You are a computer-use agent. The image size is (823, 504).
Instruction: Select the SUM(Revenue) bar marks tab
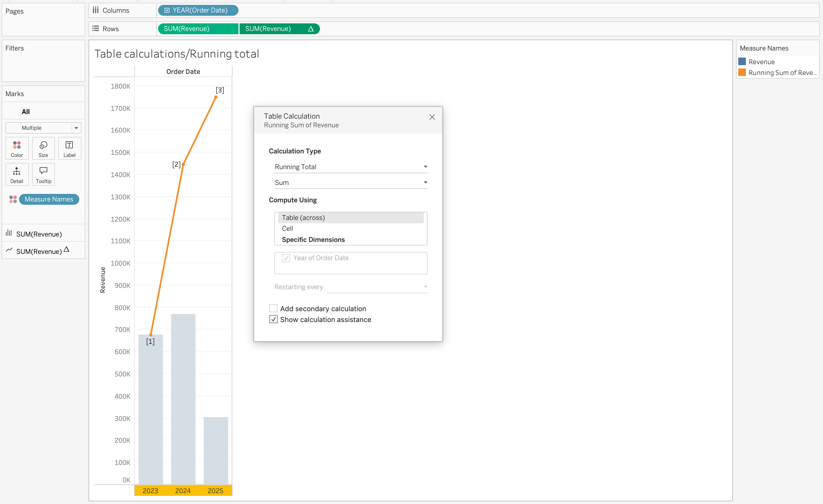(39, 234)
